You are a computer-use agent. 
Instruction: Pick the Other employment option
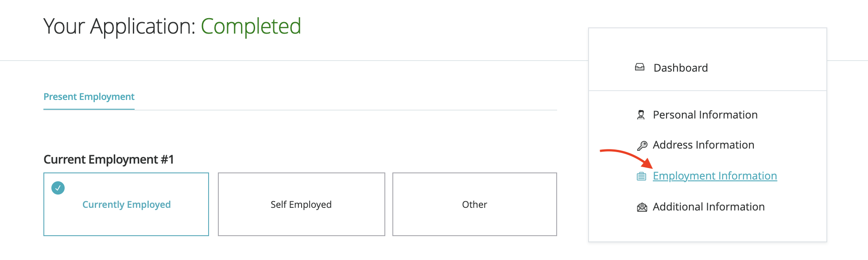474,204
